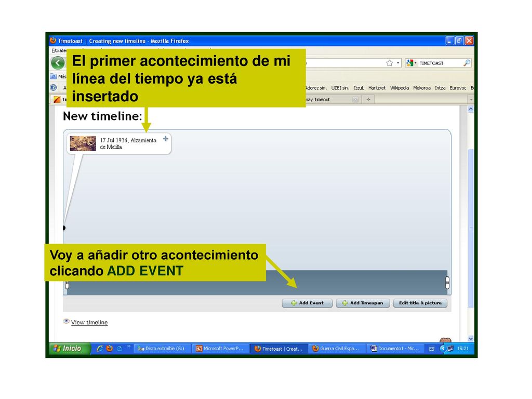Click the page scrollbar down arrow
This screenshot has height=399, width=532.
coord(471,338)
